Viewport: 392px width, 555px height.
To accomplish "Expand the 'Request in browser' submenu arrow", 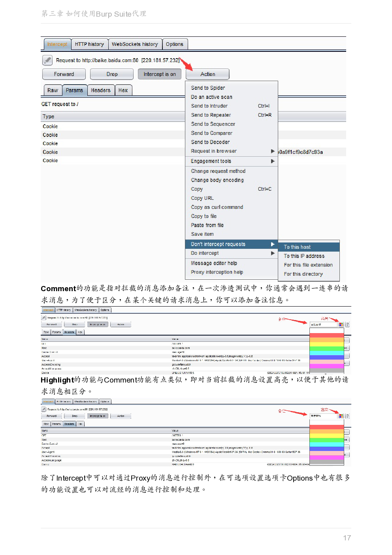I will pos(273,151).
